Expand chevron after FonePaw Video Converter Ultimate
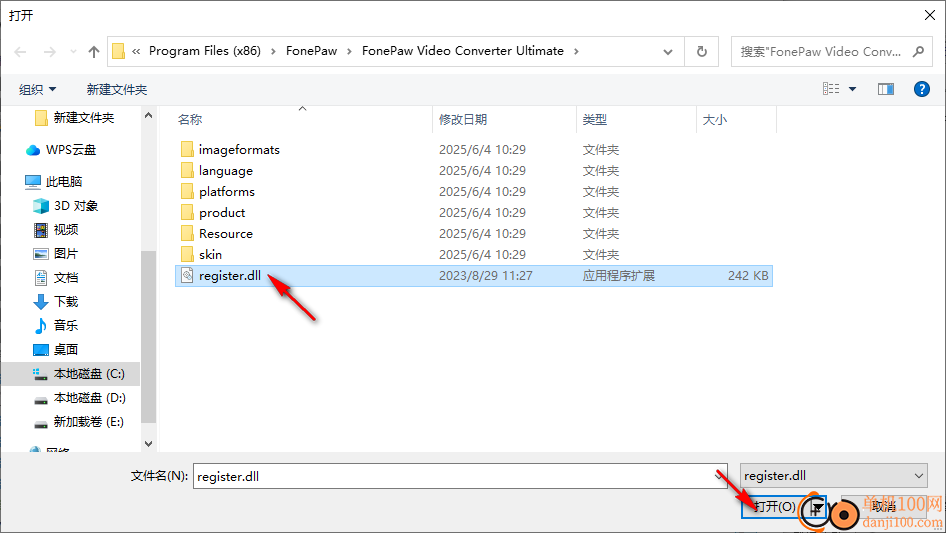The height and width of the screenshot is (533, 946). (x=576, y=51)
